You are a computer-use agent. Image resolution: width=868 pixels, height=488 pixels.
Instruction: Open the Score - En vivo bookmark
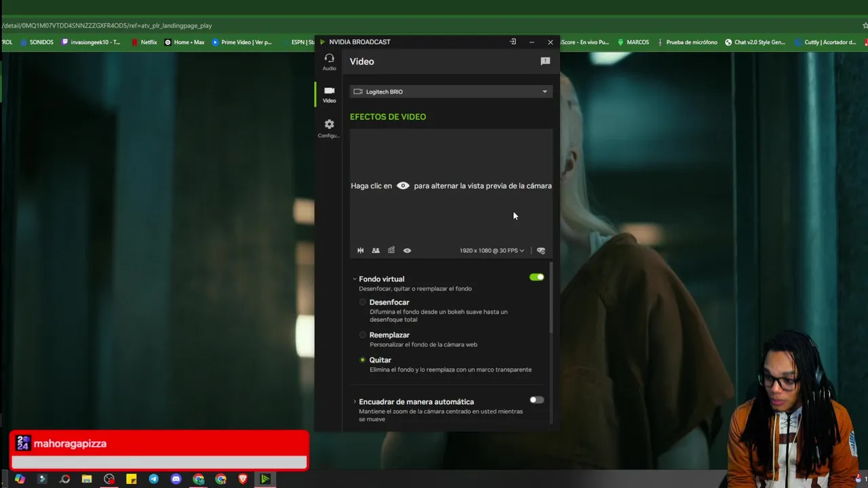pyautogui.click(x=585, y=42)
